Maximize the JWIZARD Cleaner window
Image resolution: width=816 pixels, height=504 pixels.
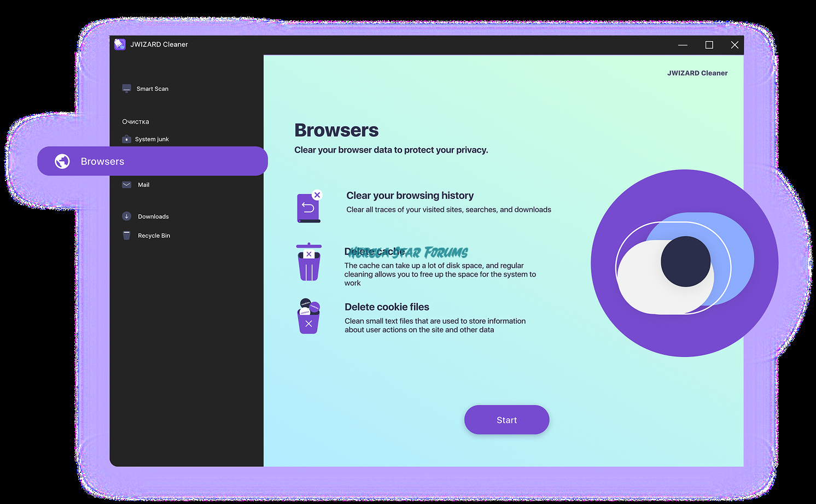pyautogui.click(x=709, y=45)
